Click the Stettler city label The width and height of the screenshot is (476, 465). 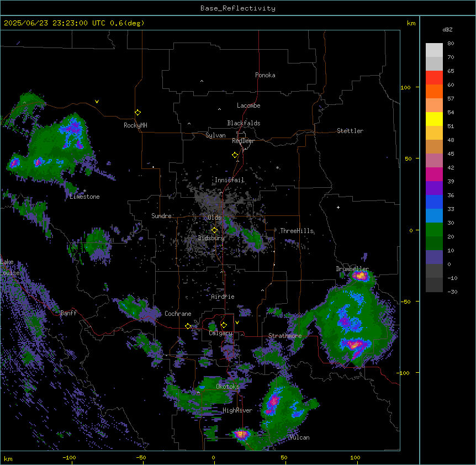pos(350,131)
